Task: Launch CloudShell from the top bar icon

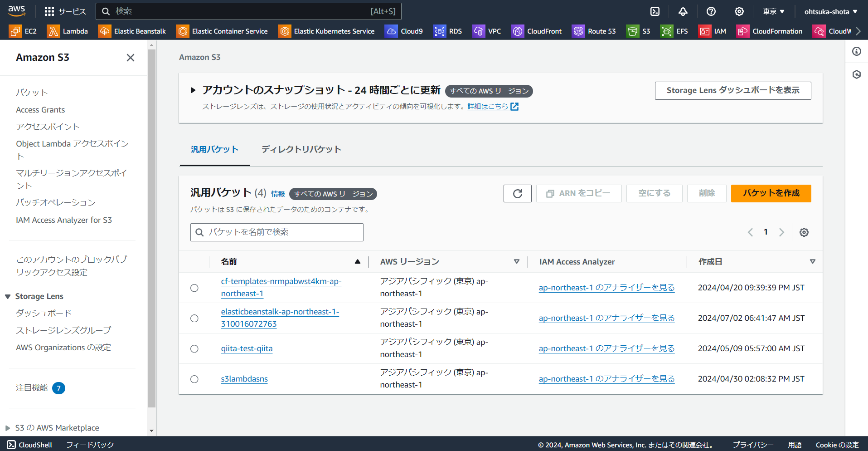Action: click(x=655, y=11)
